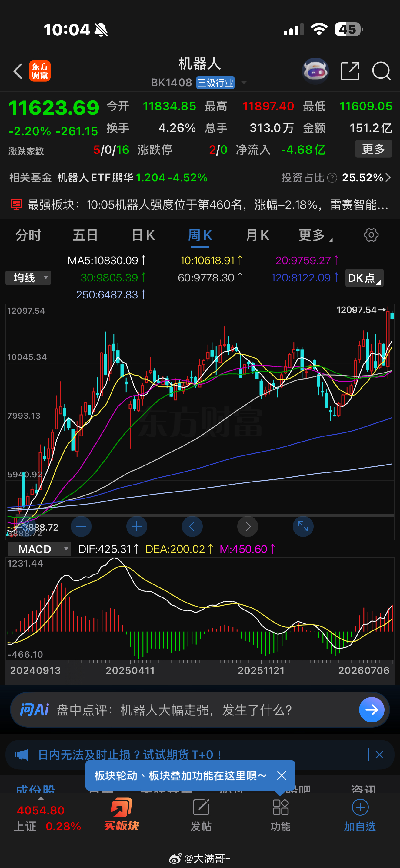Tap the back arrow icon
Screen dimensions: 400x868
coord(18,71)
